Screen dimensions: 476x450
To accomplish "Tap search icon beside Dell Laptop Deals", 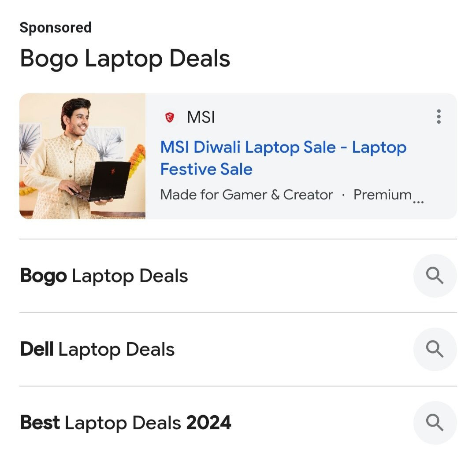I will 435,349.
